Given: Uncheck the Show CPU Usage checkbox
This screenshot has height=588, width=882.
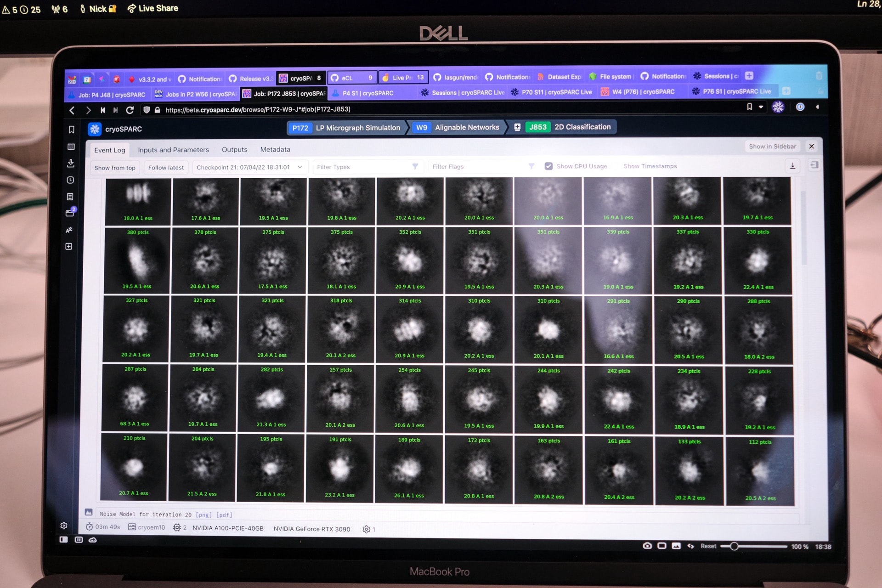Looking at the screenshot, I should 548,166.
